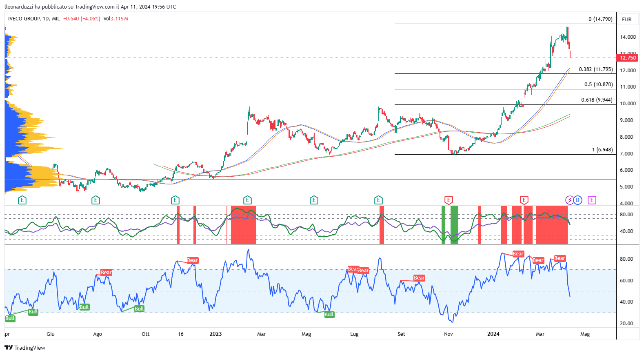Select the Ott label on the time axis
Viewport: 644px width, 355px height.
pyautogui.click(x=145, y=334)
